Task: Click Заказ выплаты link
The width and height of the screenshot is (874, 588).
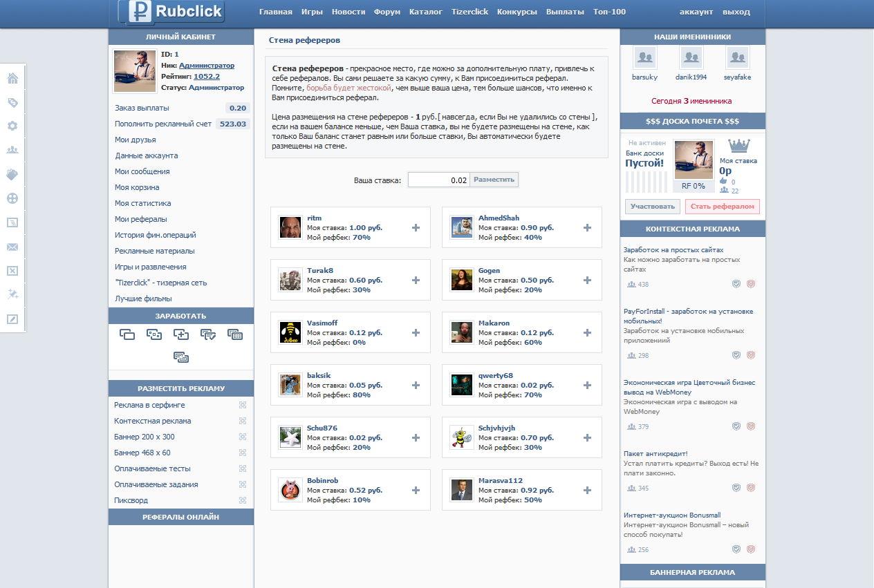Action: point(142,108)
